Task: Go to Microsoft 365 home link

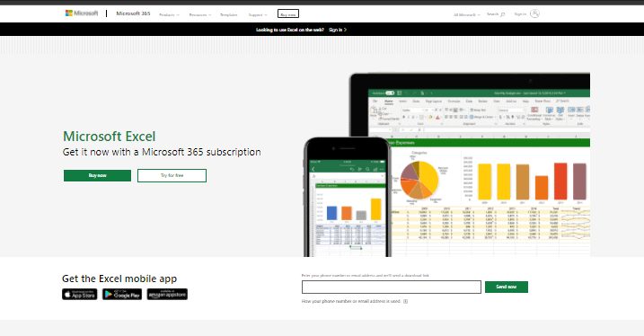Action: (x=133, y=13)
